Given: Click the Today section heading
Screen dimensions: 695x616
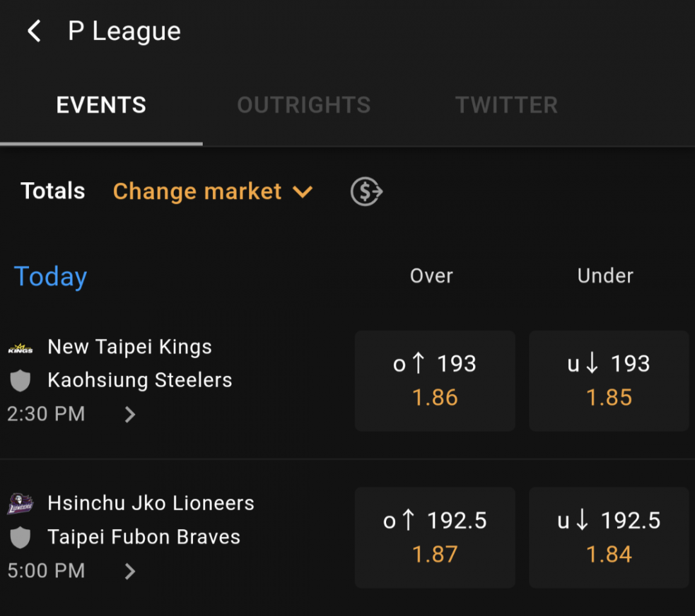Looking at the screenshot, I should point(50,277).
